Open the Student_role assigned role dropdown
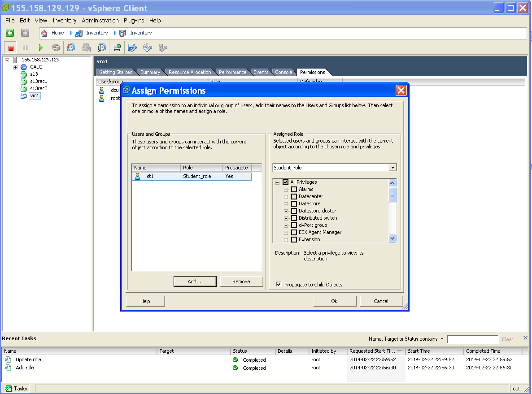Viewport: 532px width, 394px height. click(x=392, y=168)
